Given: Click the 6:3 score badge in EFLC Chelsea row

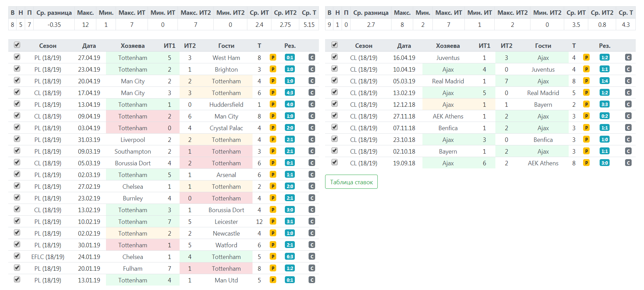Looking at the screenshot, I should [290, 257].
